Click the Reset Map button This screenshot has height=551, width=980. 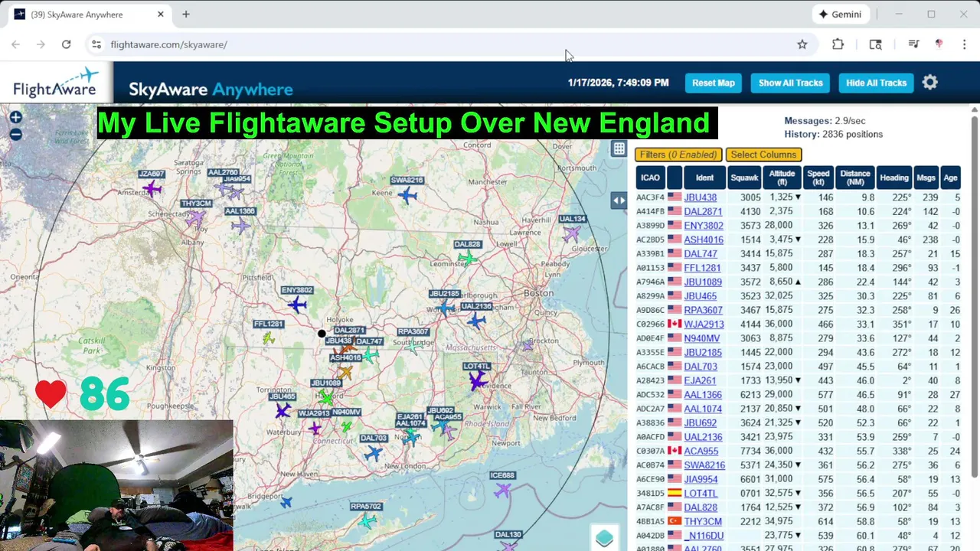coord(713,83)
